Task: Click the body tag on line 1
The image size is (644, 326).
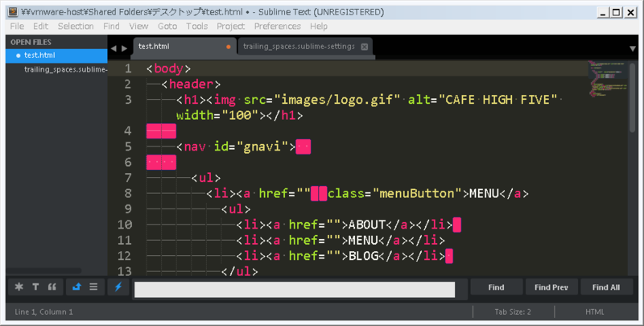Action: pos(169,68)
